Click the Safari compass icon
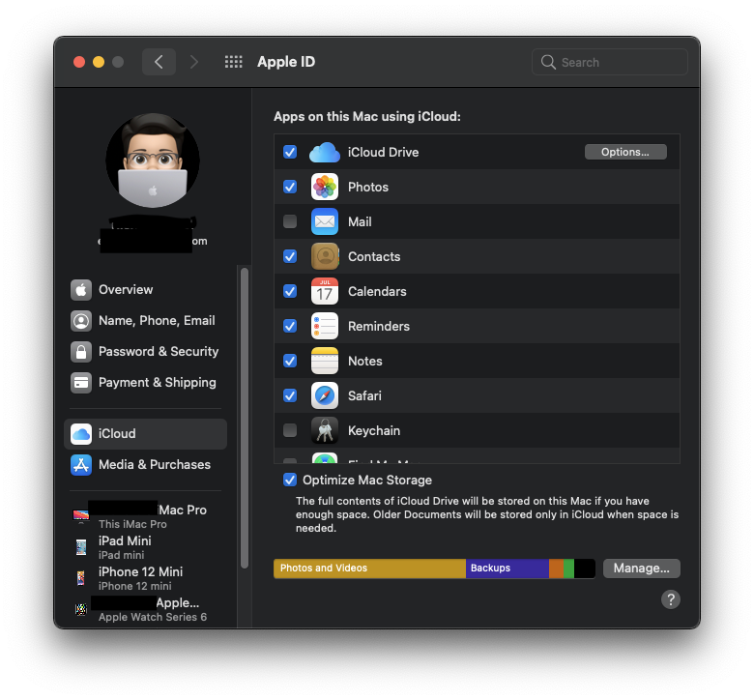The height and width of the screenshot is (700, 754). [325, 395]
